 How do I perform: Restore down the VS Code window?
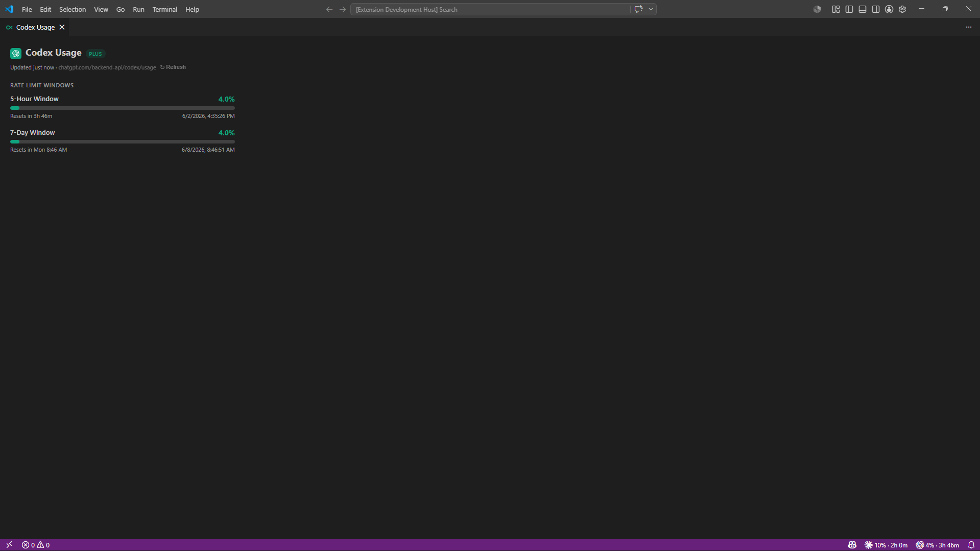click(945, 9)
